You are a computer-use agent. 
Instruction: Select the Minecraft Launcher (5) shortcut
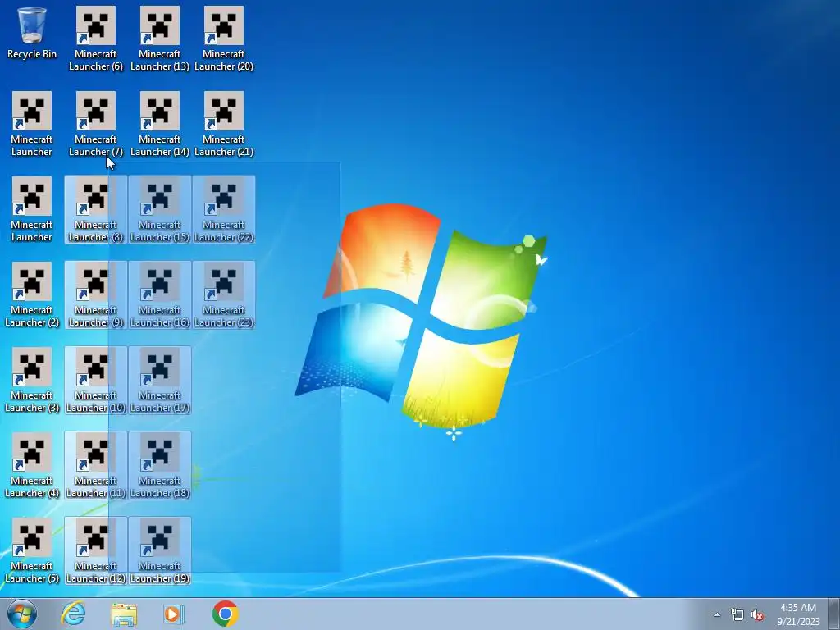click(x=32, y=550)
